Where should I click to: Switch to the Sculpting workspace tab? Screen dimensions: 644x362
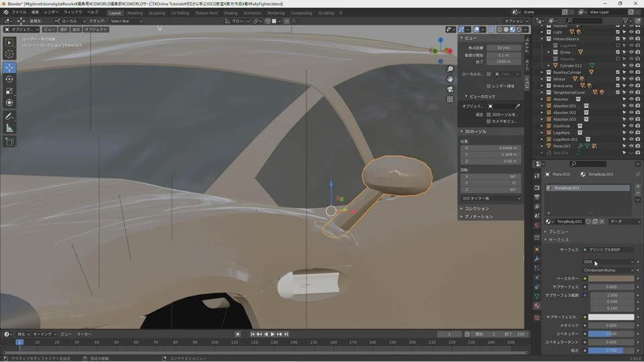pyautogui.click(x=156, y=13)
